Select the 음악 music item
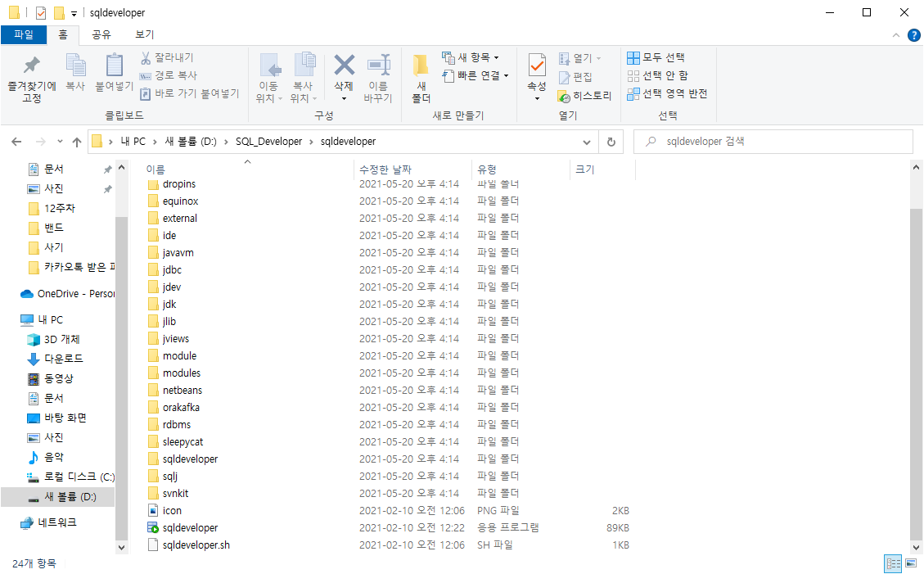924x574 pixels. 46,457
